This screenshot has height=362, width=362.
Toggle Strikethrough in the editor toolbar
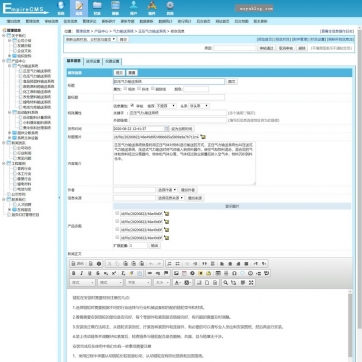pos(98,273)
